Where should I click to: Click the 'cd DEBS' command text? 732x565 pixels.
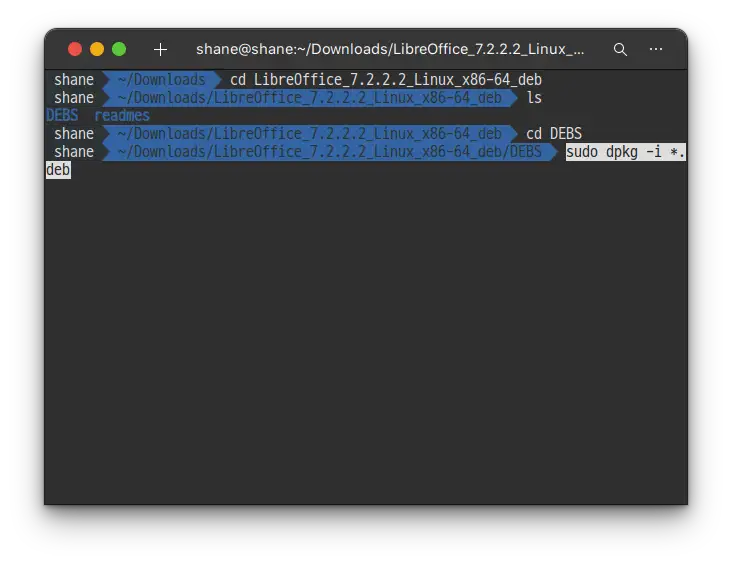554,134
